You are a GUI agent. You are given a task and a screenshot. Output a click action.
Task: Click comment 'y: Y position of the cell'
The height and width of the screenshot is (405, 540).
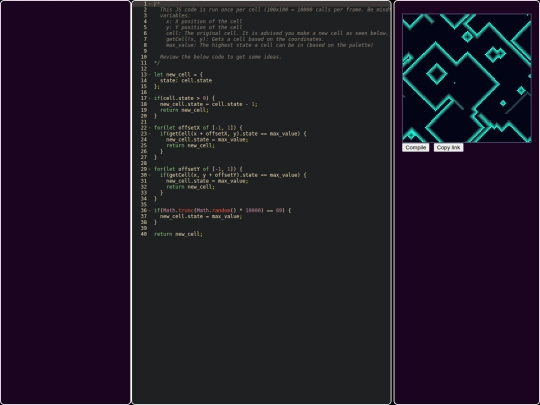(204, 27)
